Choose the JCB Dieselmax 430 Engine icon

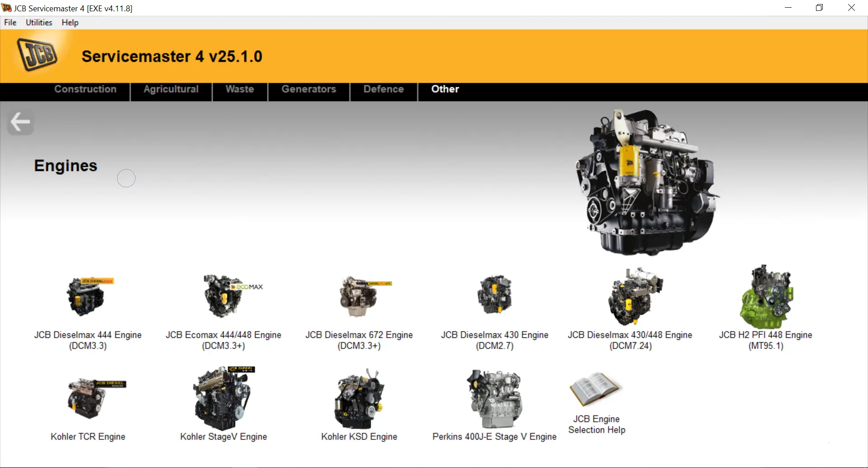click(x=495, y=295)
